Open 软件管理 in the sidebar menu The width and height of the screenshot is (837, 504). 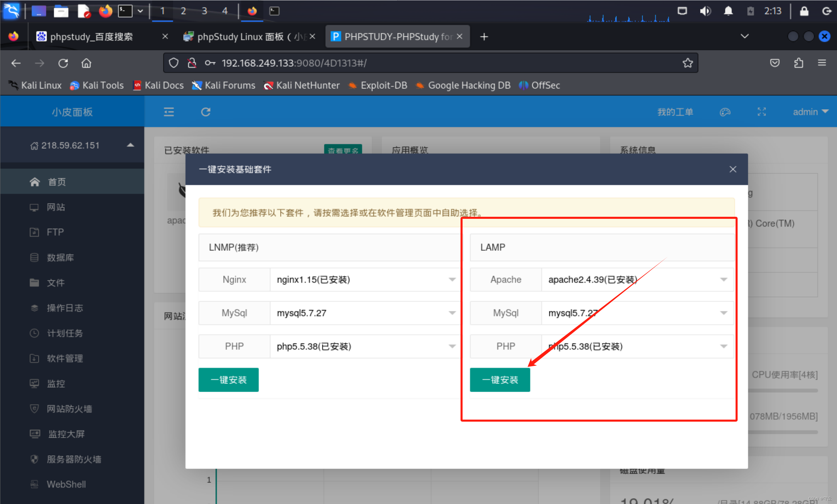pos(65,358)
